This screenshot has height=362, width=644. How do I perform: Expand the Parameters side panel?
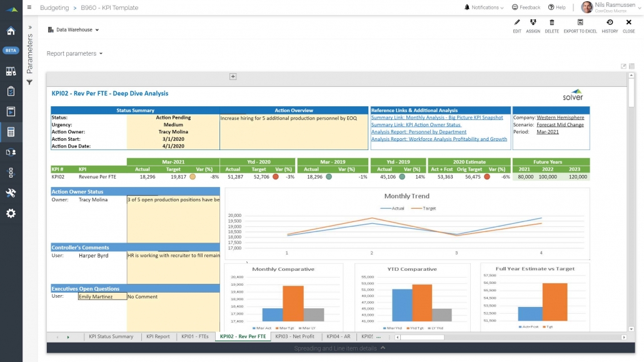click(29, 28)
